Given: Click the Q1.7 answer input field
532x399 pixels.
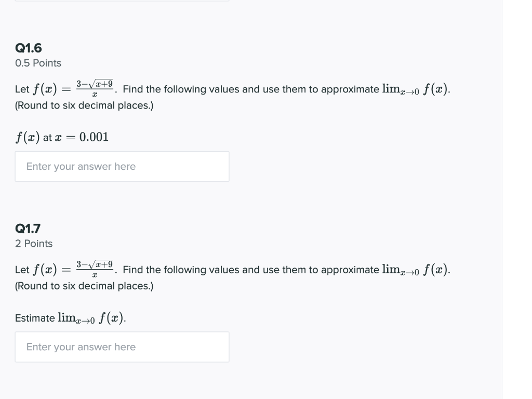Looking at the screenshot, I should pos(122,347).
